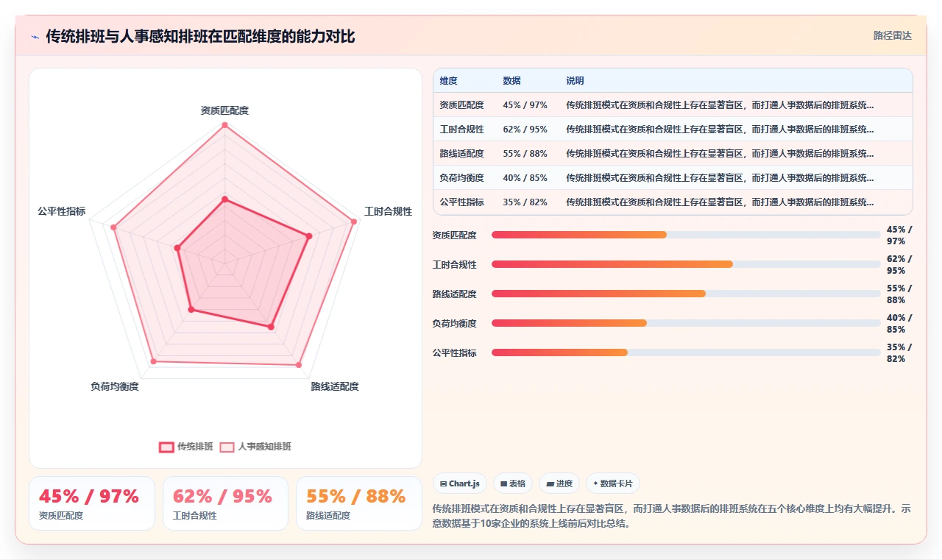The image size is (942, 560).
Task: Click the 资质匹配度 progress bar
Action: 686,235
